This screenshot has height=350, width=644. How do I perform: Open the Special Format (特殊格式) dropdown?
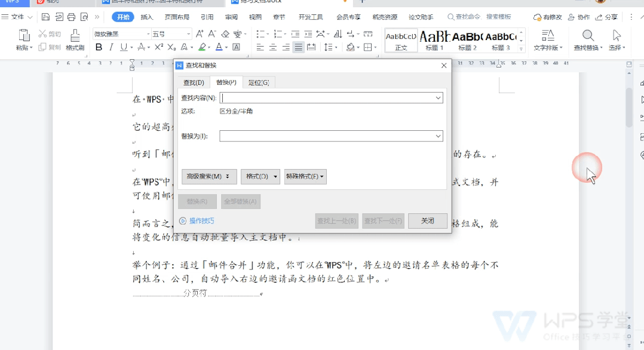(x=305, y=176)
